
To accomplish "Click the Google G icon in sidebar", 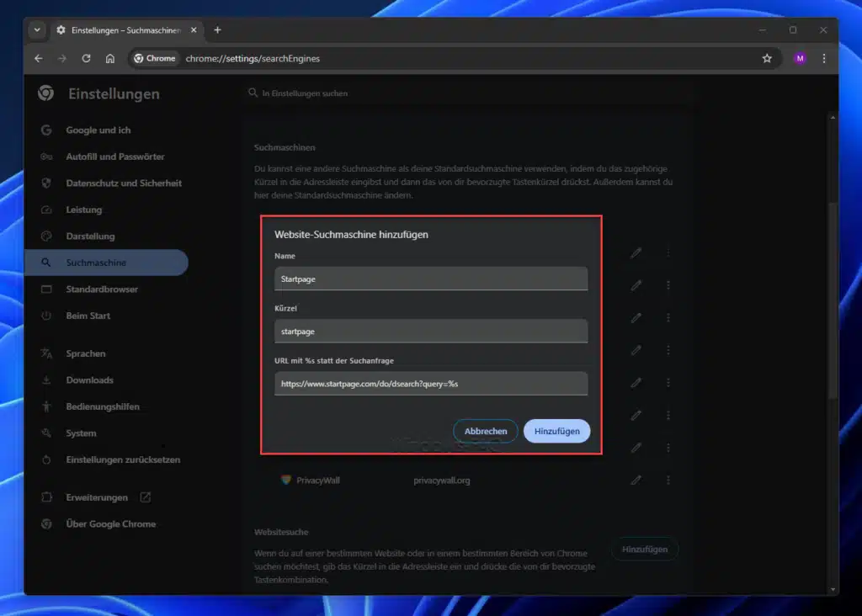I will click(x=46, y=130).
